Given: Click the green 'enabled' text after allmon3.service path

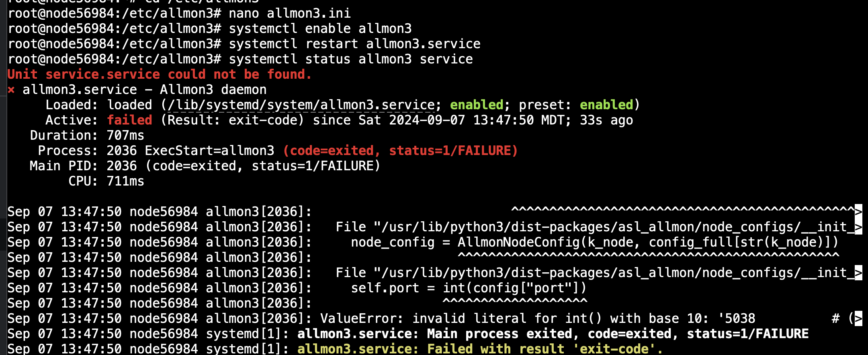Looking at the screenshot, I should coord(477,105).
